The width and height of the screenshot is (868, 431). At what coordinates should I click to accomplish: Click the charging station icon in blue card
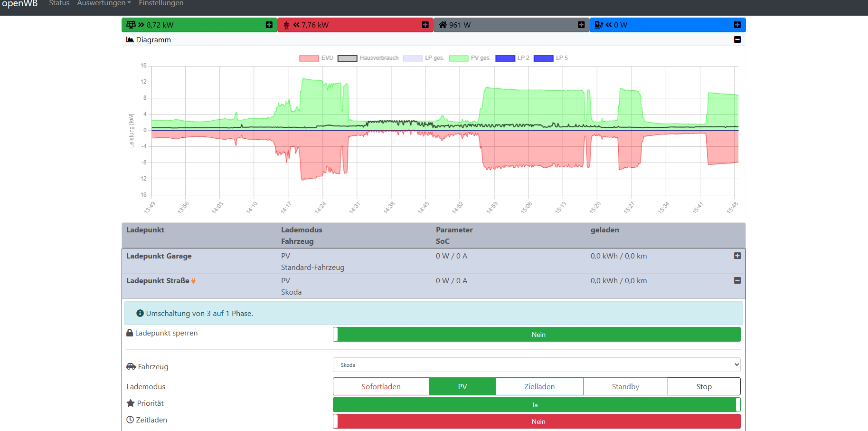pyautogui.click(x=599, y=25)
